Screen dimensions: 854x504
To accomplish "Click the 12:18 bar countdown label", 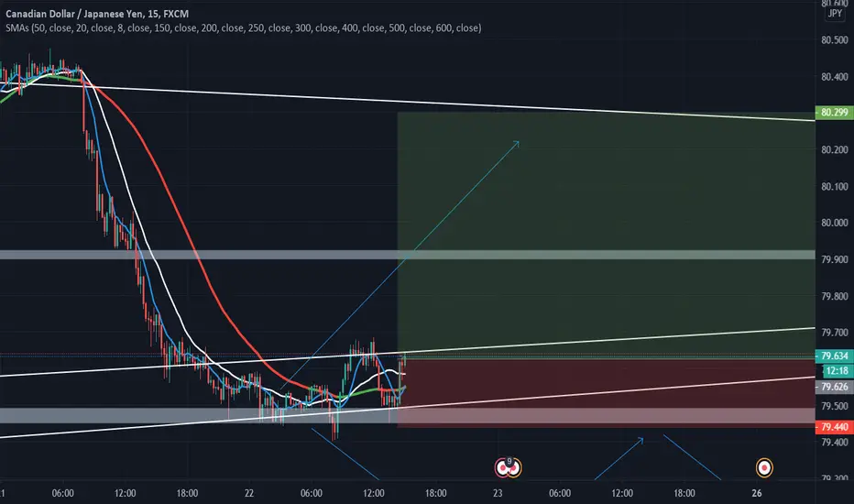I will coord(837,371).
